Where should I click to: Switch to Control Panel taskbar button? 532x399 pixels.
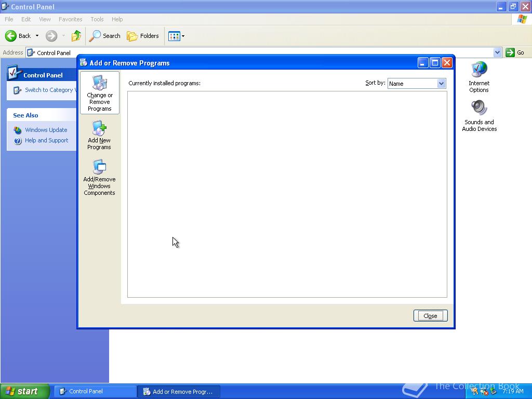[95, 391]
